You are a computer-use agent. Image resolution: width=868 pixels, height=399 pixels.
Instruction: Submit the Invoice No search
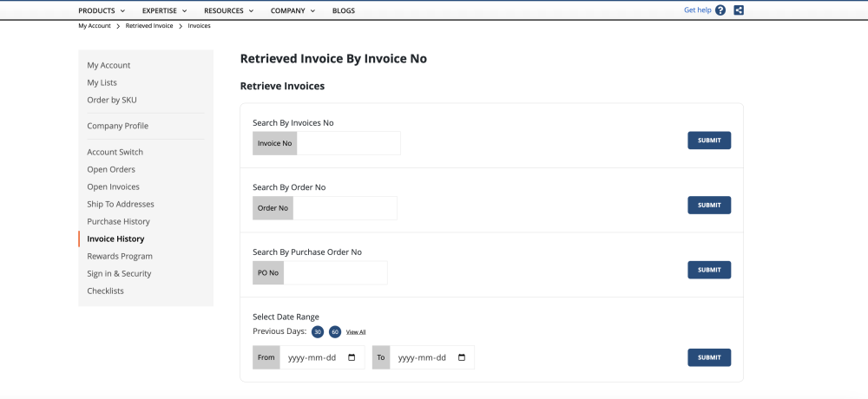click(709, 141)
